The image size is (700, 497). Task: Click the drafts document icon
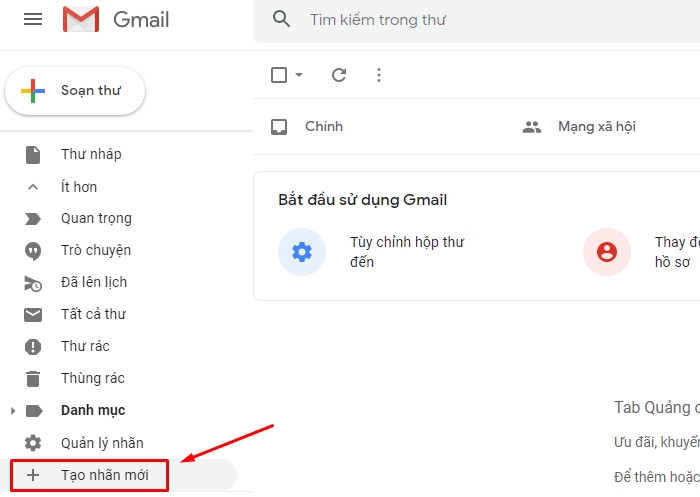[x=33, y=155]
